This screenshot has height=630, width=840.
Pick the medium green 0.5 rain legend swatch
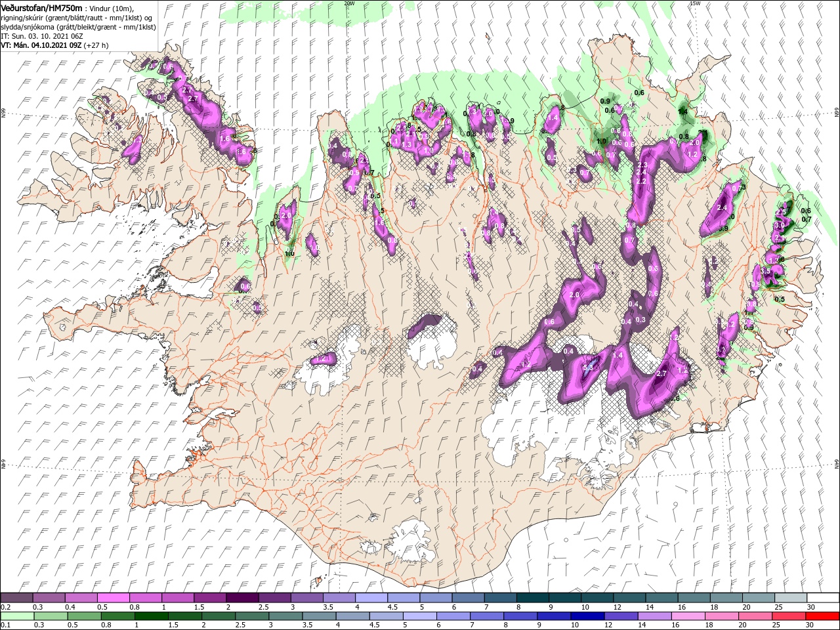pos(84,616)
